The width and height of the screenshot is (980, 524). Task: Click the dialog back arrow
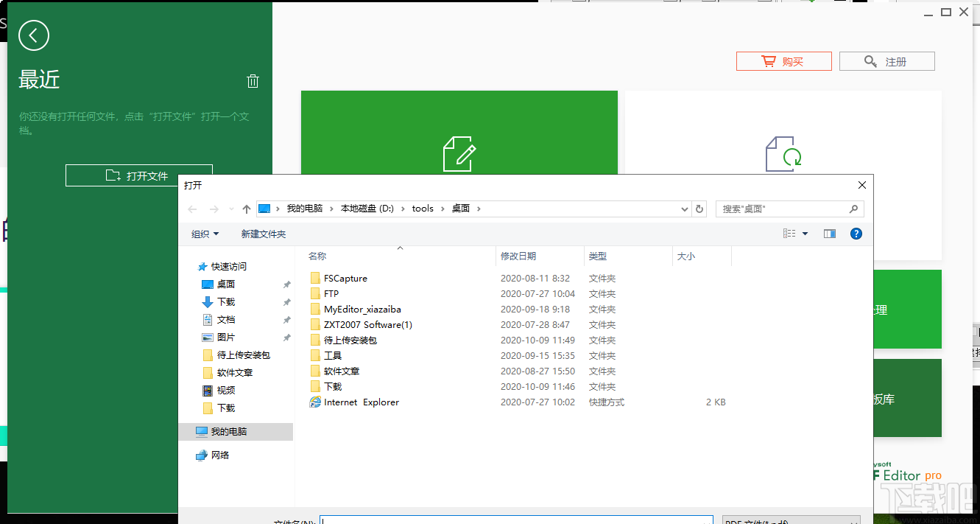193,209
